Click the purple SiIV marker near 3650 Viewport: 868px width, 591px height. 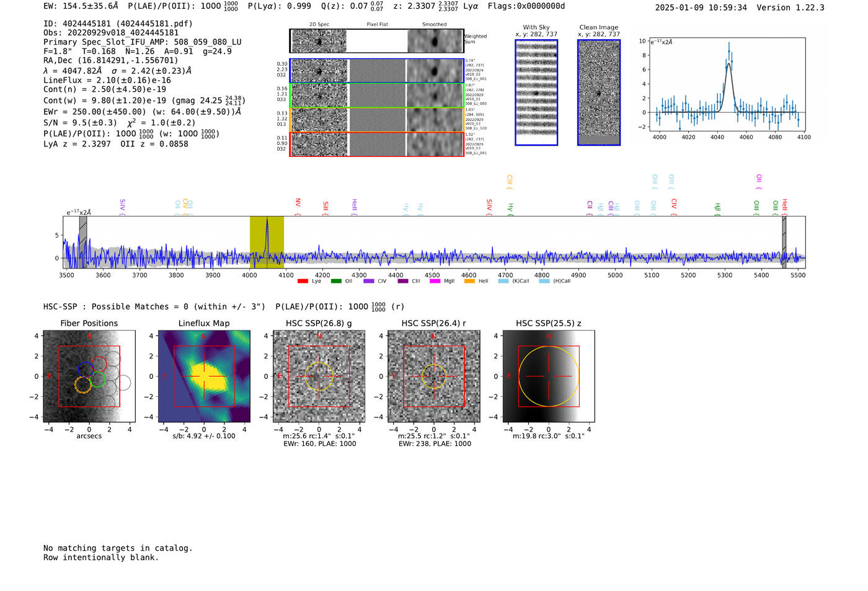pos(122,207)
